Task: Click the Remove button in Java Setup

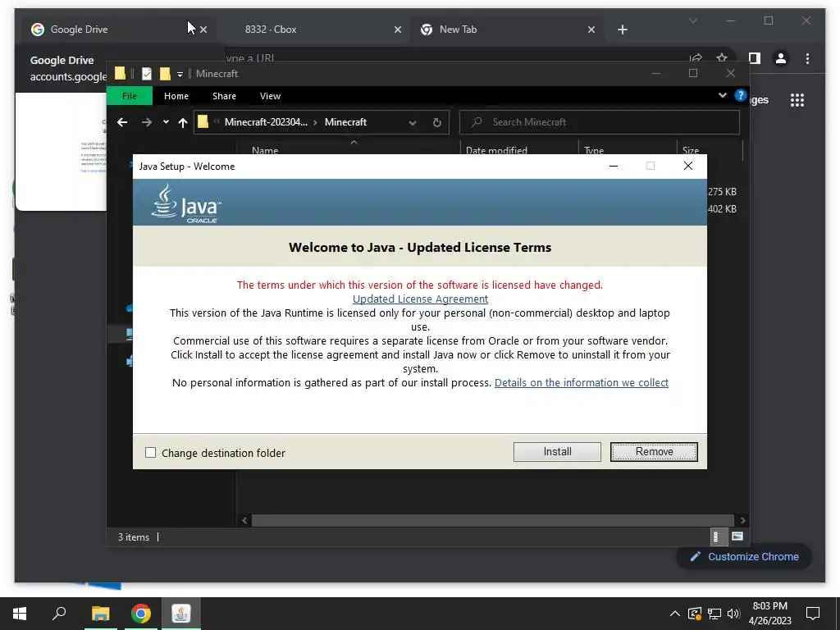Action: tap(654, 452)
